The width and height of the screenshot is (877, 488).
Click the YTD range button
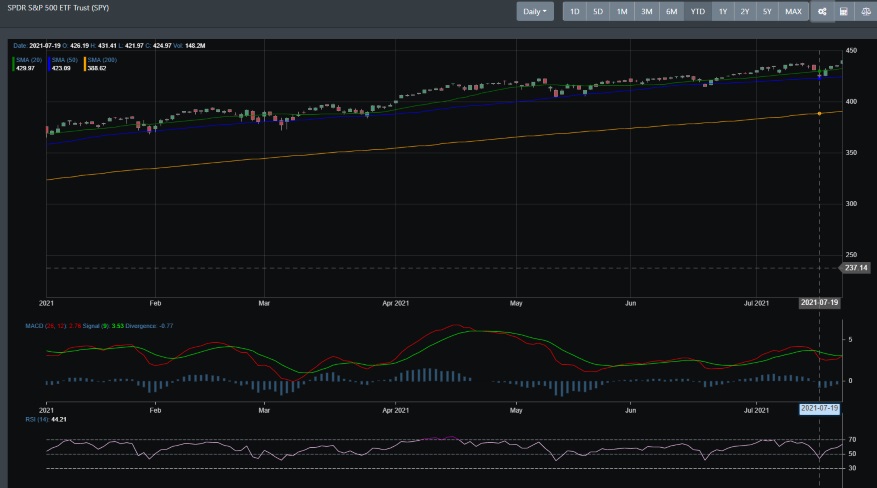(697, 12)
